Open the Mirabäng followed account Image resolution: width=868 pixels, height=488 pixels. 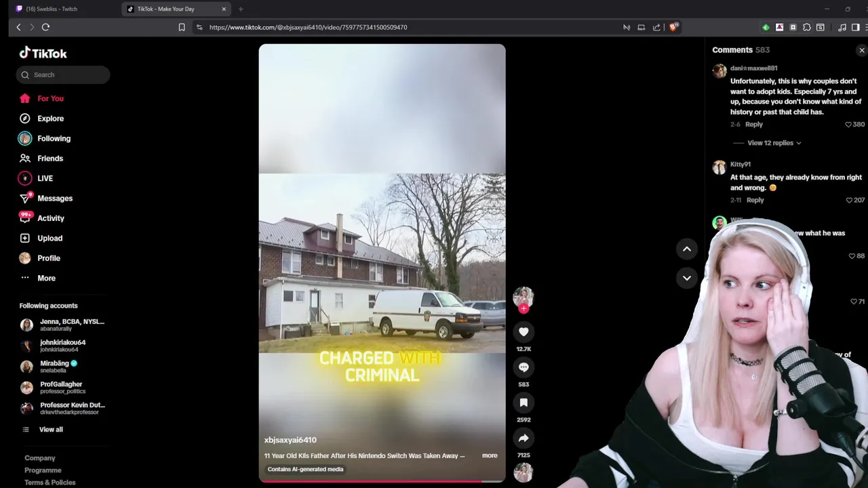[49, 367]
